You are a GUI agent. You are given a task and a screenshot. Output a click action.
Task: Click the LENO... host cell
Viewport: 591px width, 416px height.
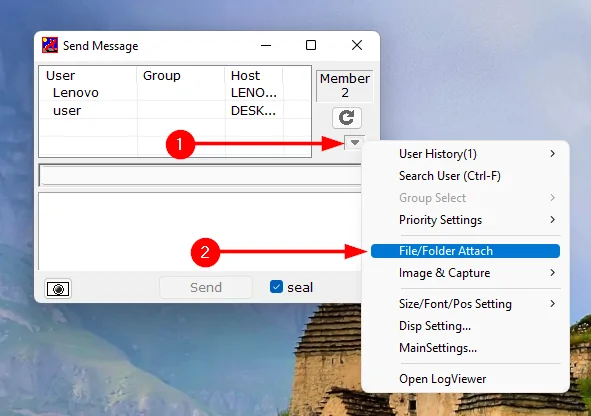254,92
